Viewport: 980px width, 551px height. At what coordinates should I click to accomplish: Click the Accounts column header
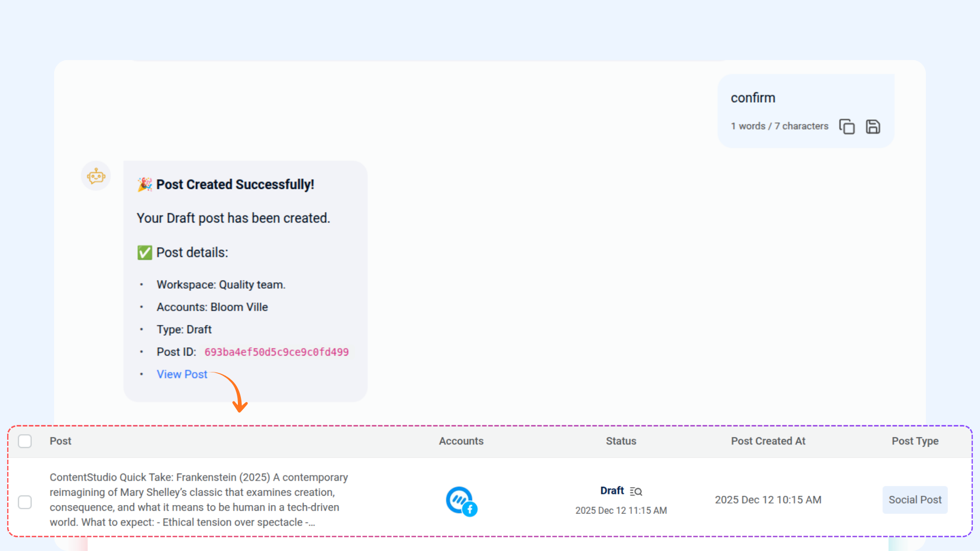click(461, 441)
